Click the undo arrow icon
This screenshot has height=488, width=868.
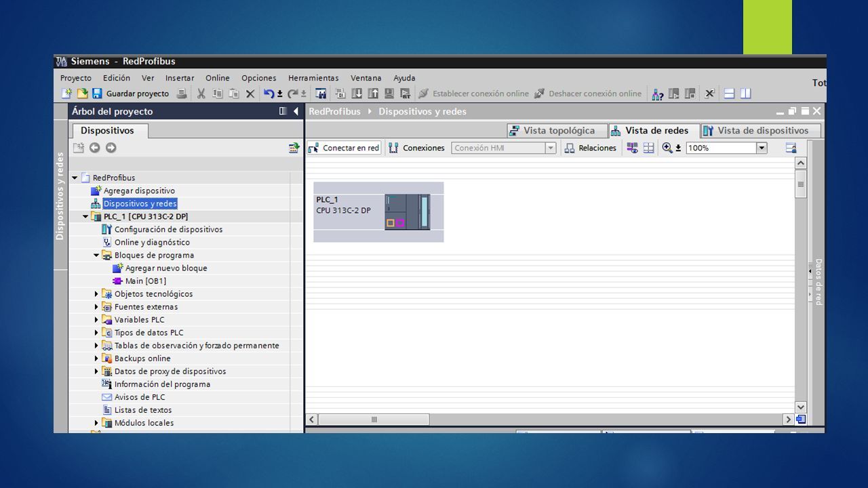click(x=269, y=94)
